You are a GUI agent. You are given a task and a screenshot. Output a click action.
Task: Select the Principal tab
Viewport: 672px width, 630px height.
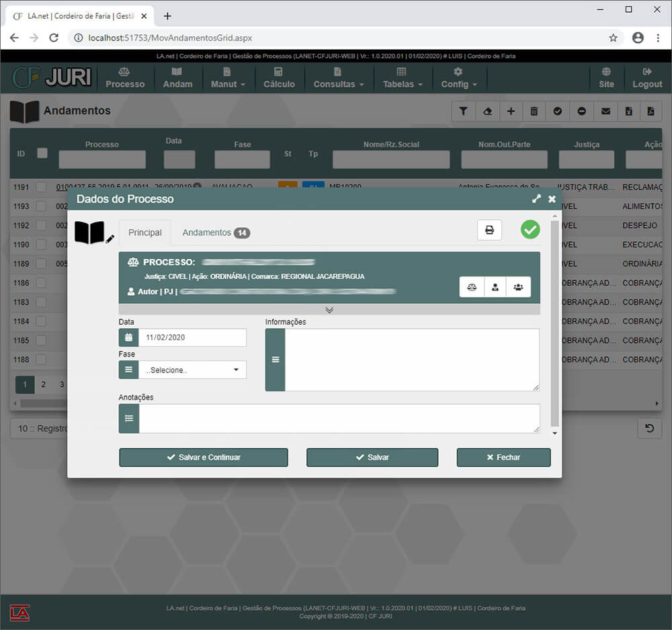point(145,233)
